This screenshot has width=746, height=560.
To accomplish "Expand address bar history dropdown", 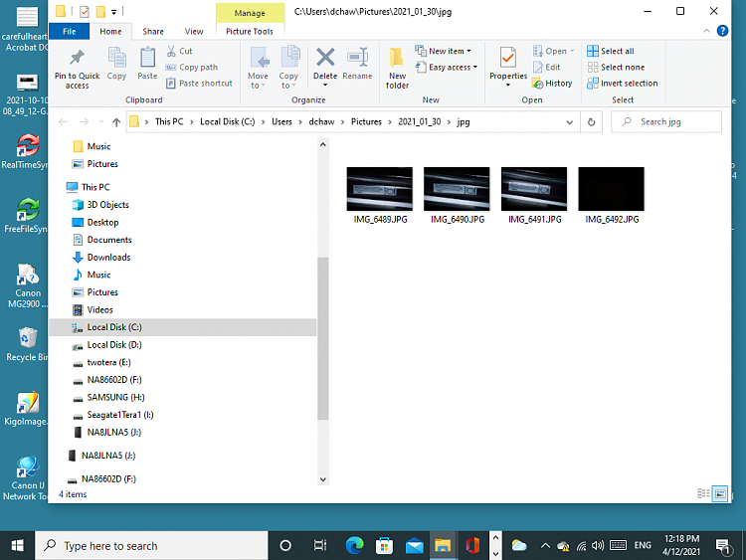I will [x=570, y=122].
